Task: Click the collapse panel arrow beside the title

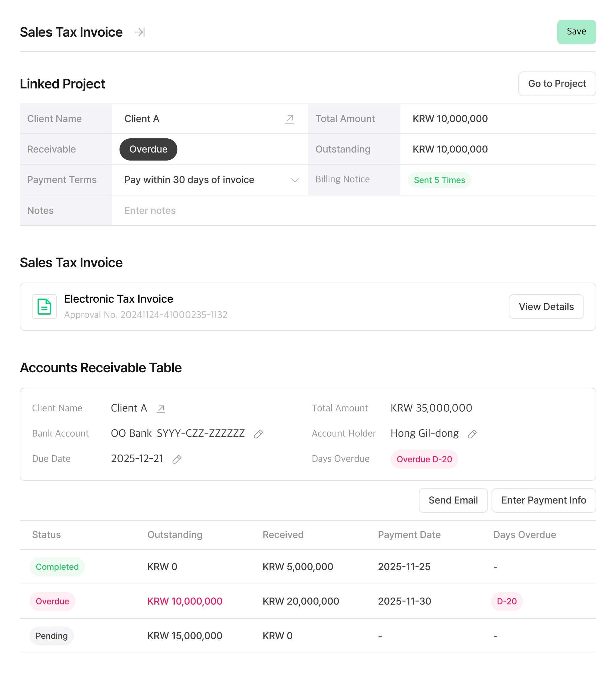Action: [140, 32]
